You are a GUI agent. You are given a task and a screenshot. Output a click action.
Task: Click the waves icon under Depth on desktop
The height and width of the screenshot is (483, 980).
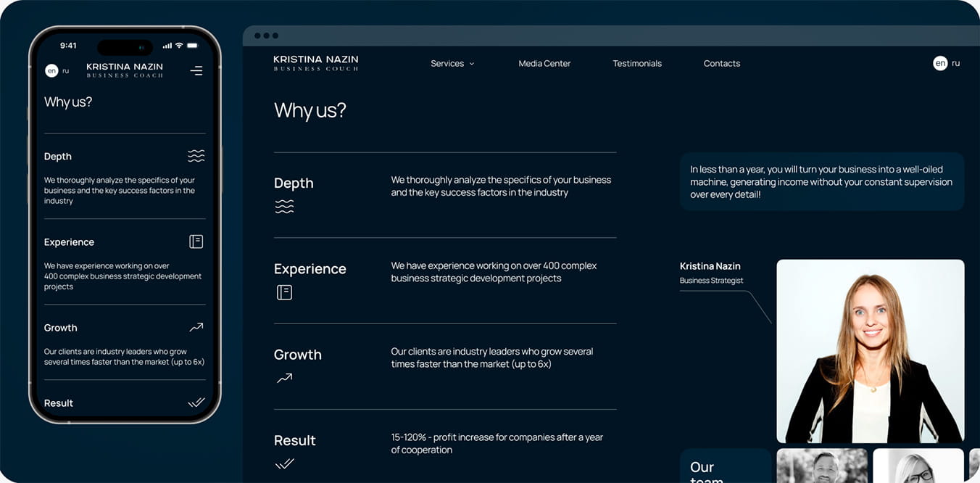click(x=284, y=207)
